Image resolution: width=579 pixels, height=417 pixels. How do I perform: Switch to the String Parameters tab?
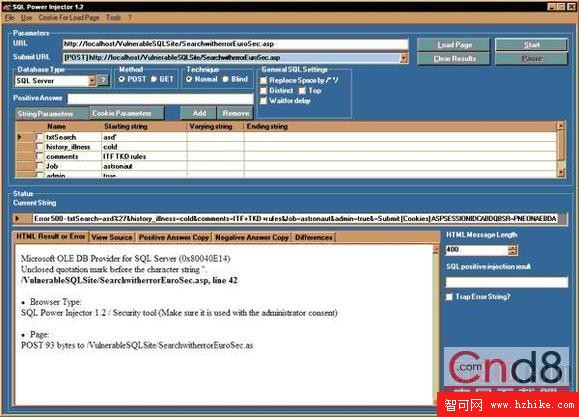(52, 113)
